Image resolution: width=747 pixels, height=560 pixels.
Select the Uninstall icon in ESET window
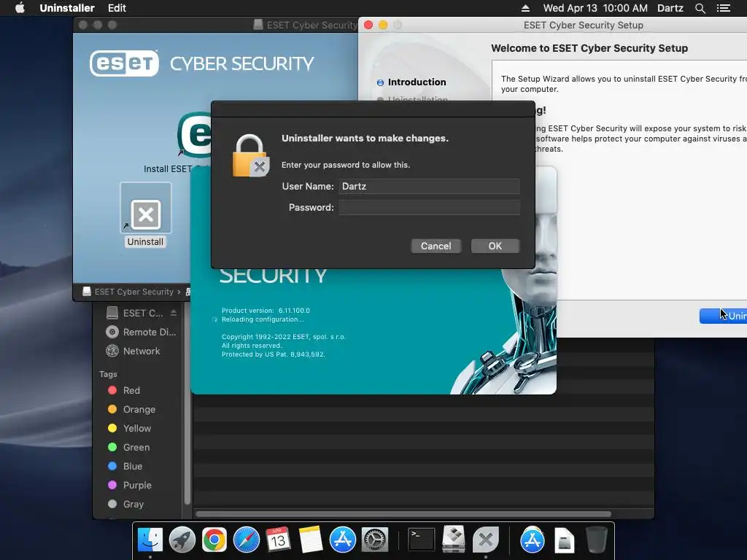pyautogui.click(x=145, y=214)
